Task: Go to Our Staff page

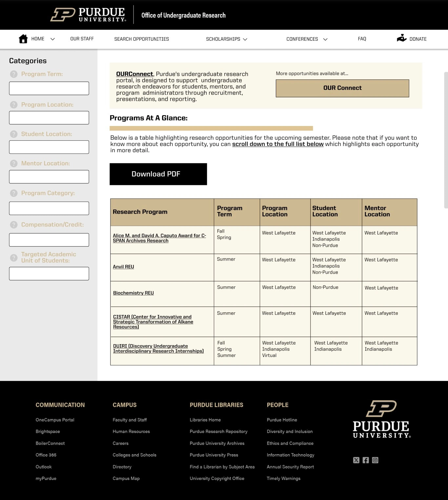Action: [x=82, y=39]
